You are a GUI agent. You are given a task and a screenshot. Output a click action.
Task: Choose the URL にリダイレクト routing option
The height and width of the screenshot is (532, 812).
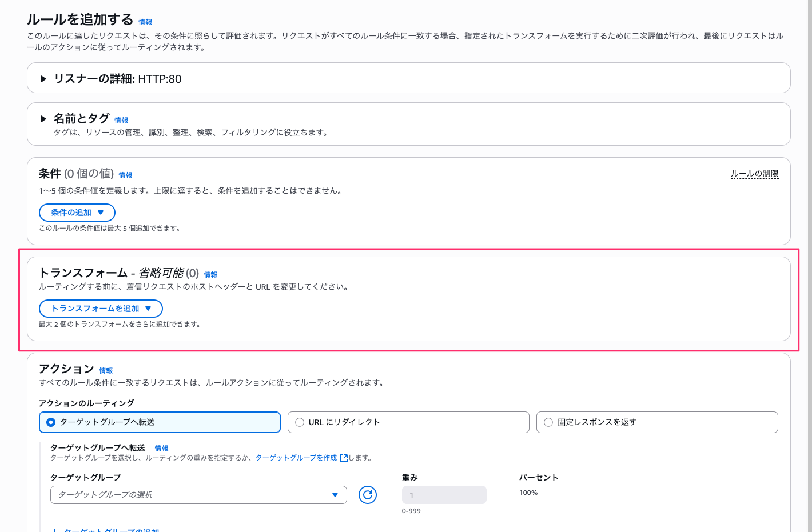pyautogui.click(x=300, y=422)
